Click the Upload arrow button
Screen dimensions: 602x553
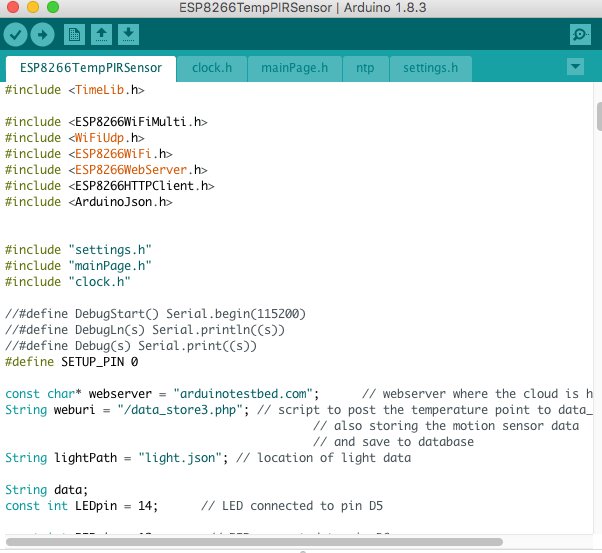[43, 35]
